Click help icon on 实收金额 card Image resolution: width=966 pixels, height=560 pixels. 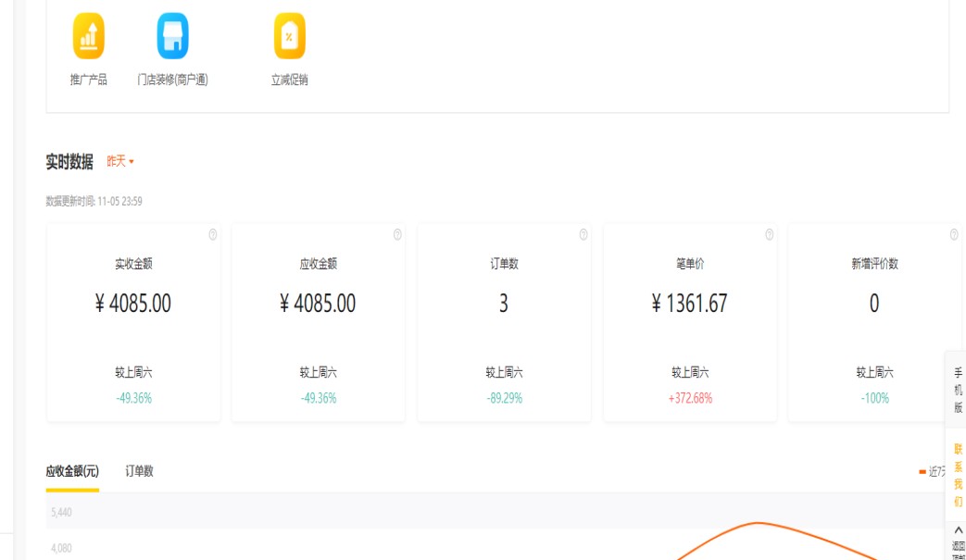tap(213, 235)
